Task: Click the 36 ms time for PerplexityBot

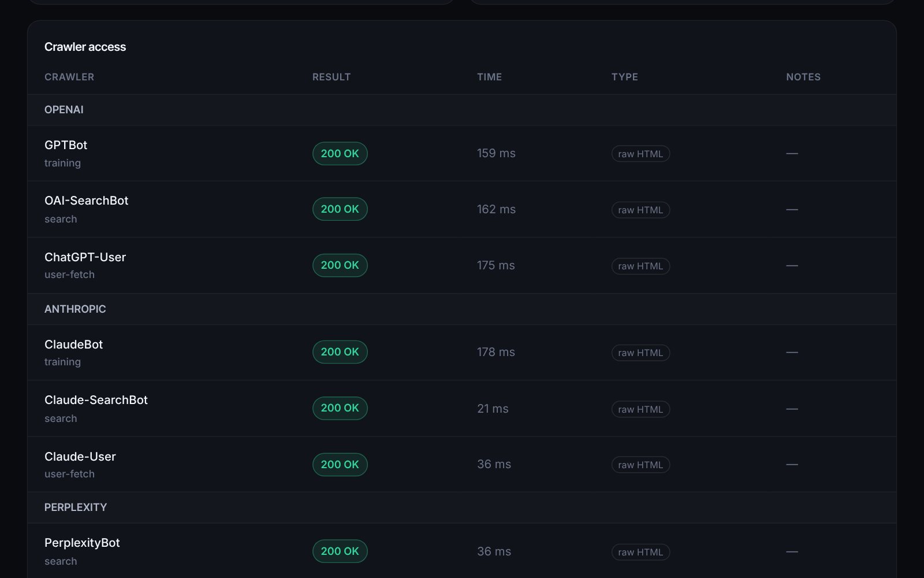Action: pos(494,551)
